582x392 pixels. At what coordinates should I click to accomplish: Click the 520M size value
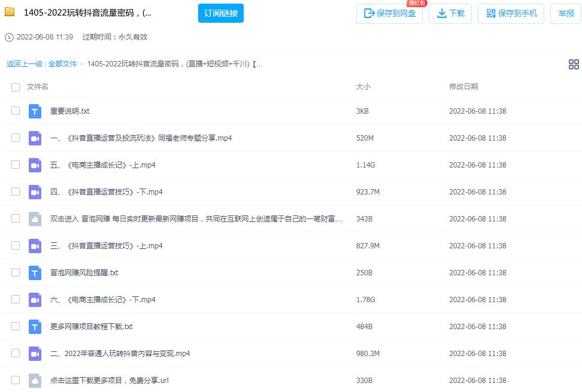(x=365, y=138)
